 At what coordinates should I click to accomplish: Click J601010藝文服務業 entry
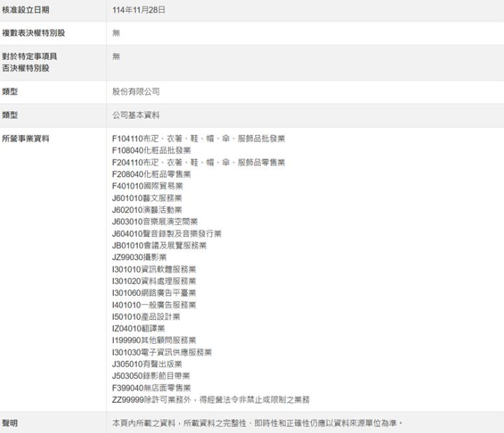[x=147, y=198]
